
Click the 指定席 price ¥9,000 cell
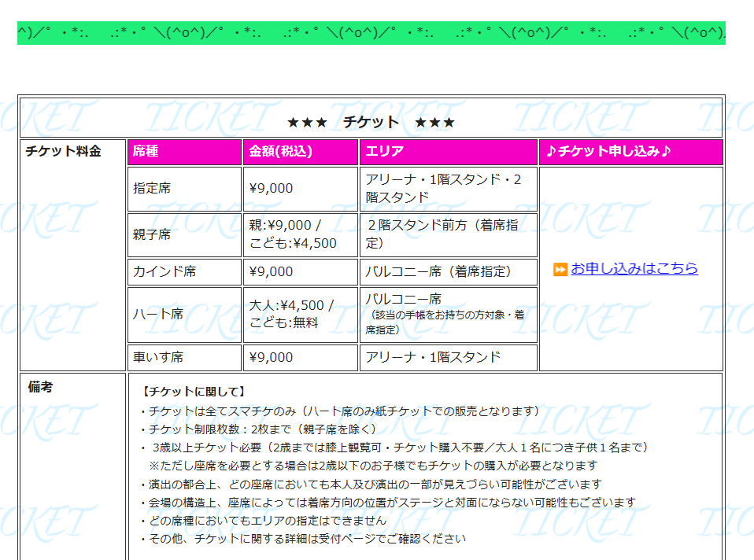[301, 189]
